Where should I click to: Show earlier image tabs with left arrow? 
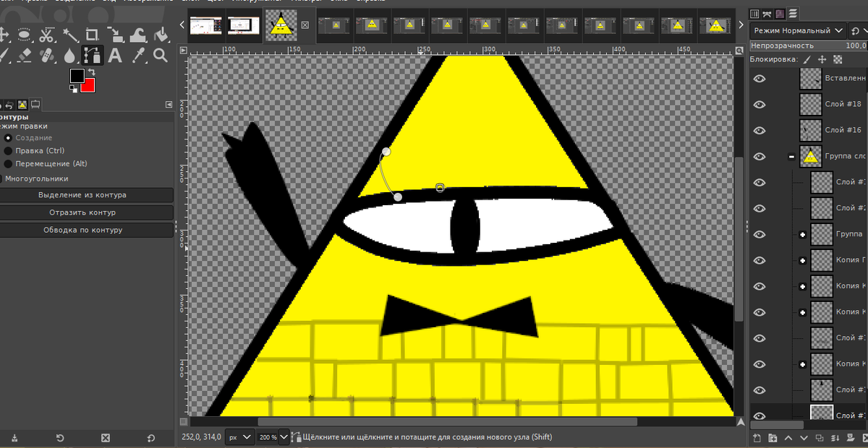tap(182, 25)
